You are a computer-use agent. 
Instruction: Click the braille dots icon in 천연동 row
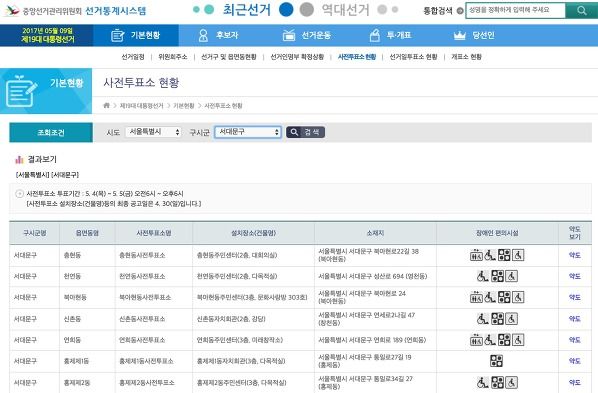[497, 276]
